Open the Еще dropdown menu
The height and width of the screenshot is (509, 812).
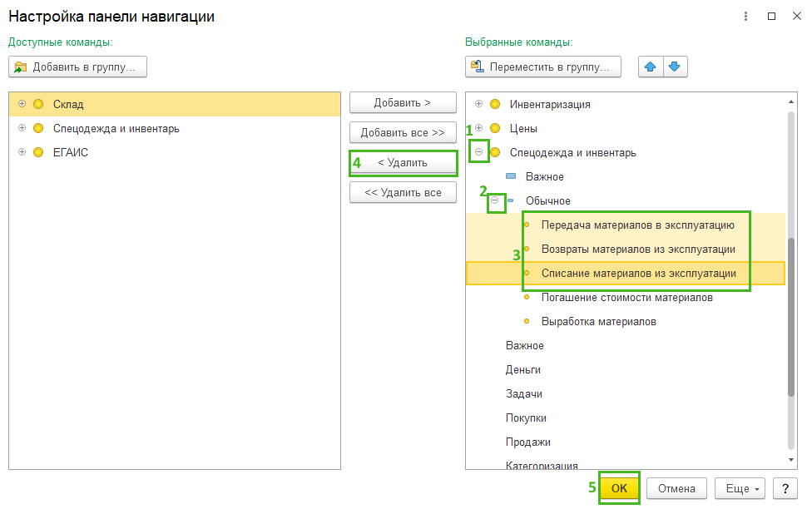coord(740,488)
